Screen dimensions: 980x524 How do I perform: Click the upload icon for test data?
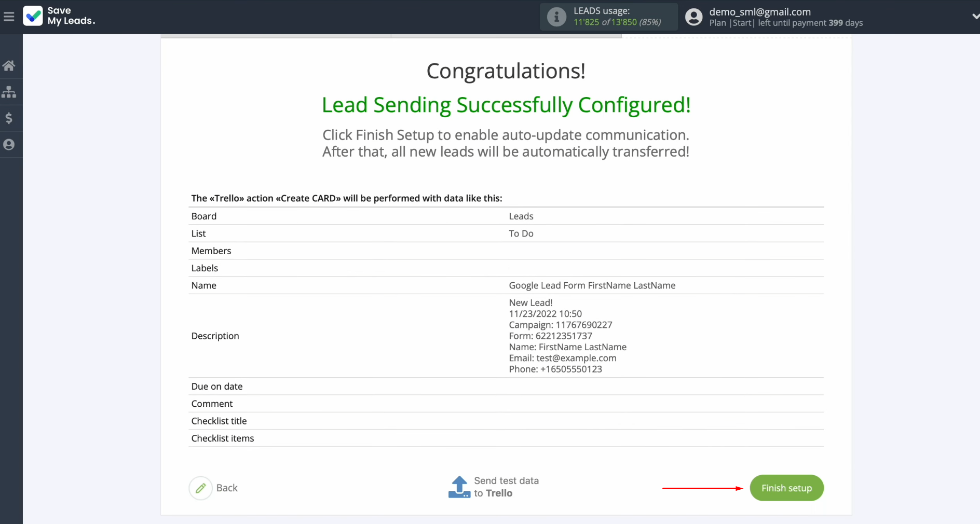[459, 487]
